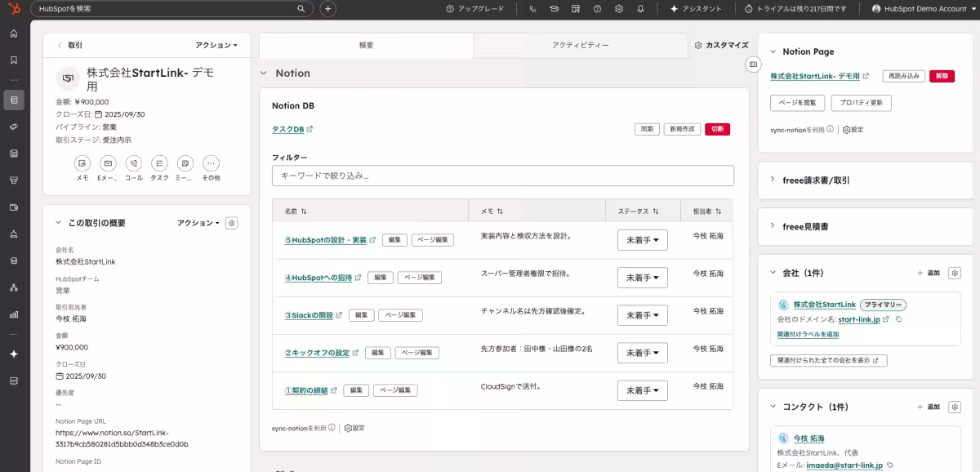980x472 pixels.
Task: Open status dropdown for ⑤HubSpotの設計・実装
Action: click(x=643, y=240)
